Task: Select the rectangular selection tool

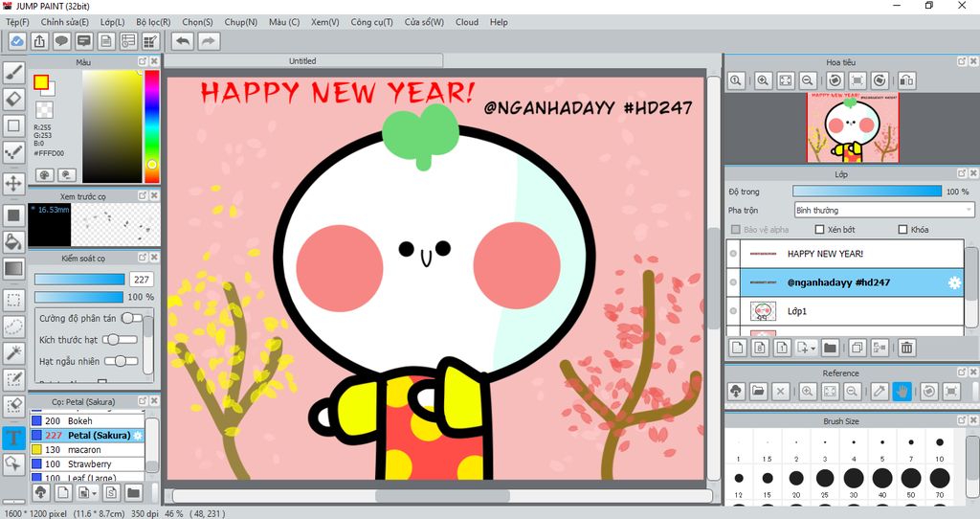Action: [x=13, y=300]
